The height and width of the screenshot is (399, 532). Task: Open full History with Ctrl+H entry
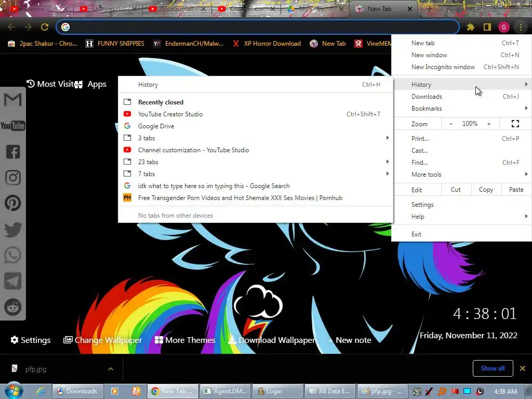click(x=256, y=85)
